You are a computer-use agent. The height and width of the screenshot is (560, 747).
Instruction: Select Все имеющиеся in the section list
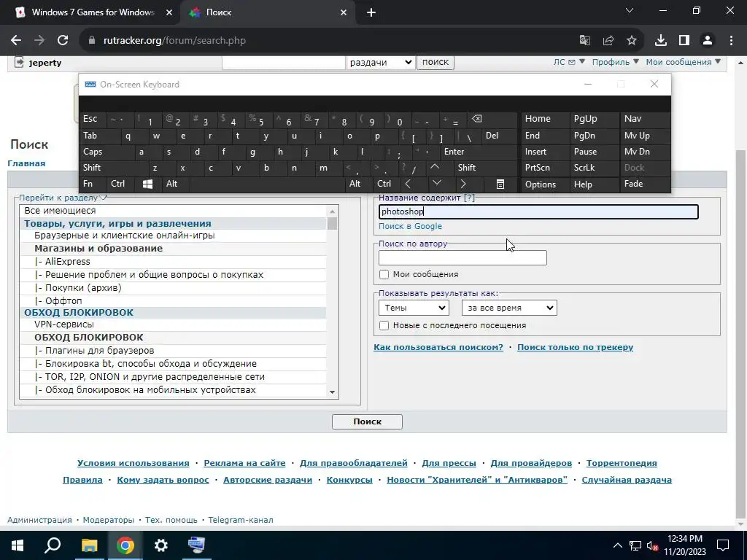(x=173, y=211)
